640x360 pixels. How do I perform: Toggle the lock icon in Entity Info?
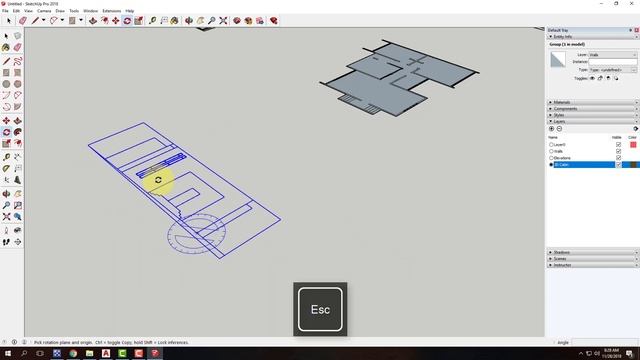600,78
